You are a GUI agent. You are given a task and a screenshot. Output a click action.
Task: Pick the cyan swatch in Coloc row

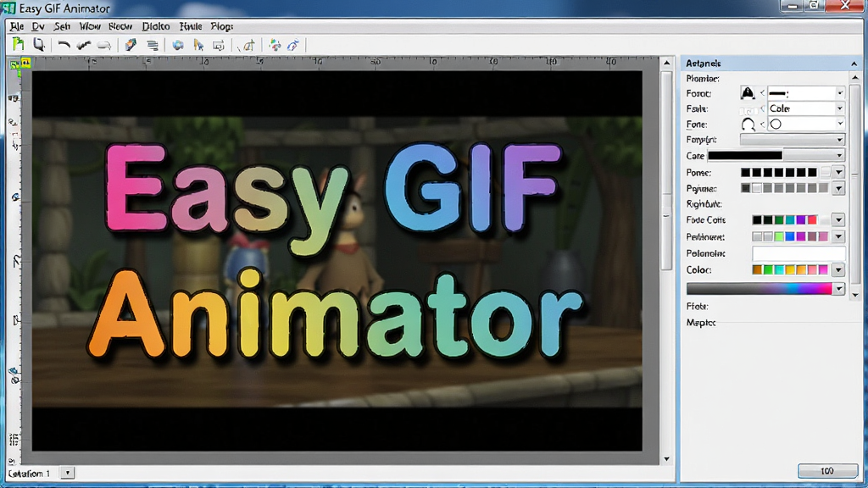click(x=779, y=270)
